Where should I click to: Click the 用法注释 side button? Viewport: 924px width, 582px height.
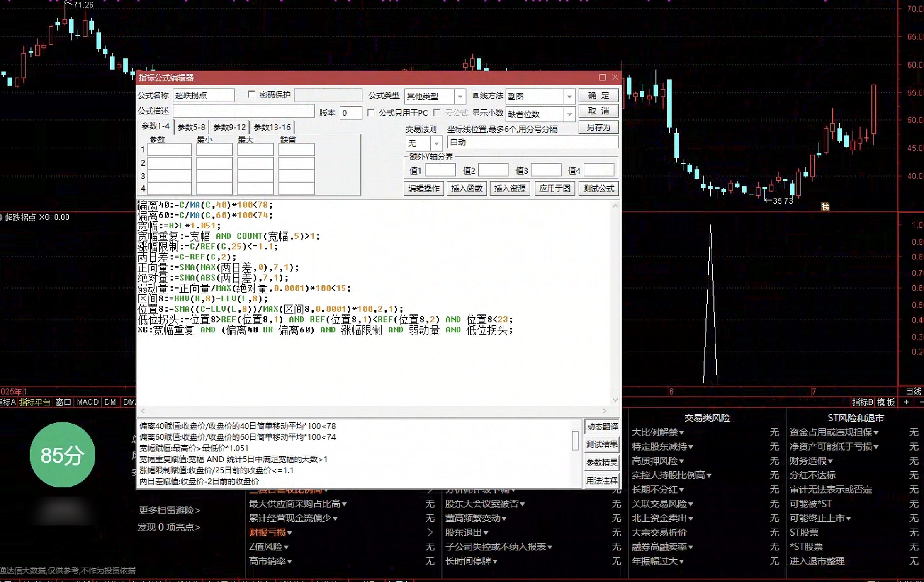[x=602, y=481]
